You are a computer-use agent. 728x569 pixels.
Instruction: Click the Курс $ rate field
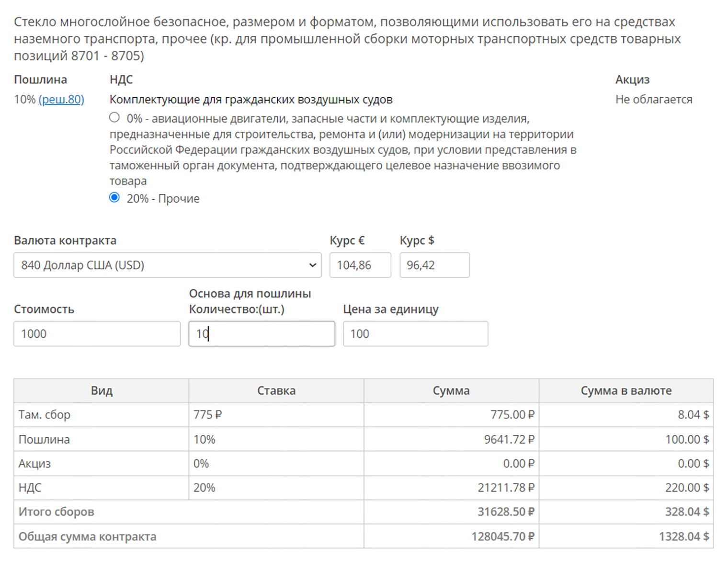pyautogui.click(x=434, y=265)
